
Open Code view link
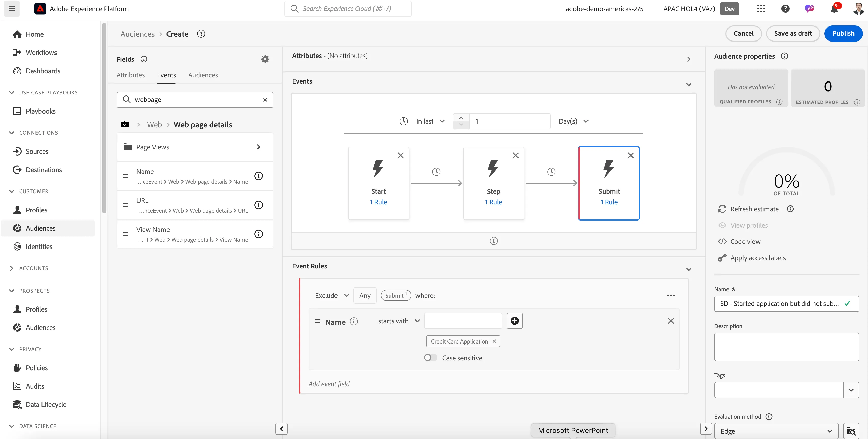point(745,242)
